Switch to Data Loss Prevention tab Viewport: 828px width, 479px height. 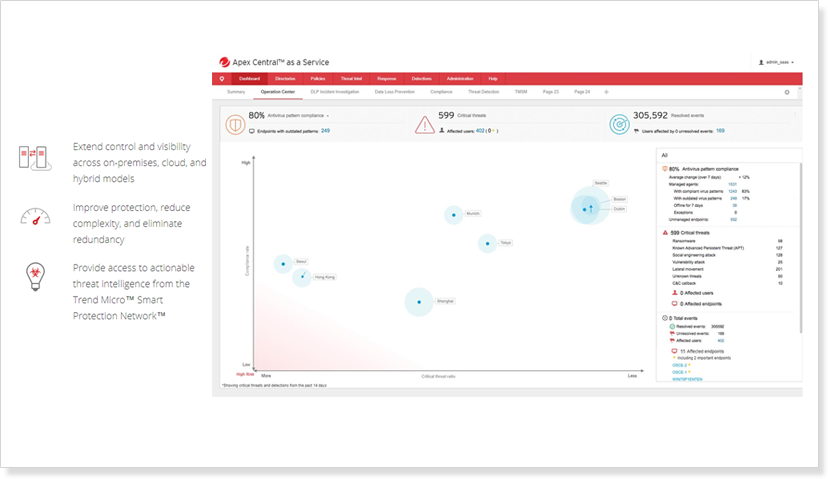click(394, 92)
